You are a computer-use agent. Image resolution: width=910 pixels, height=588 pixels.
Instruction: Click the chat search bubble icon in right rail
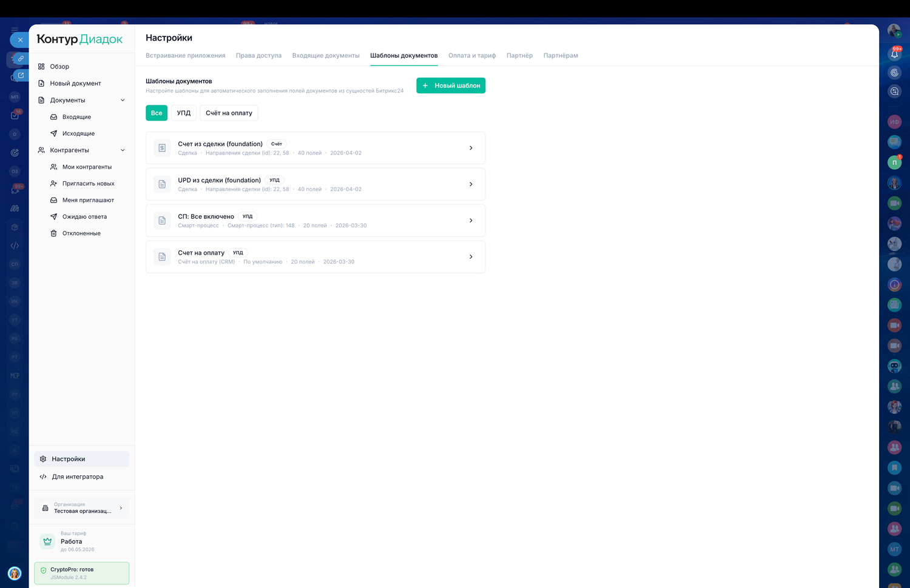click(894, 92)
